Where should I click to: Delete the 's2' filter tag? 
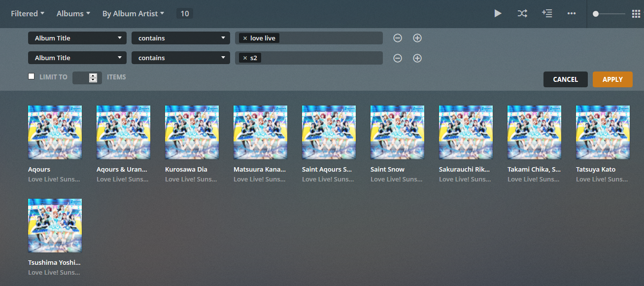click(245, 58)
